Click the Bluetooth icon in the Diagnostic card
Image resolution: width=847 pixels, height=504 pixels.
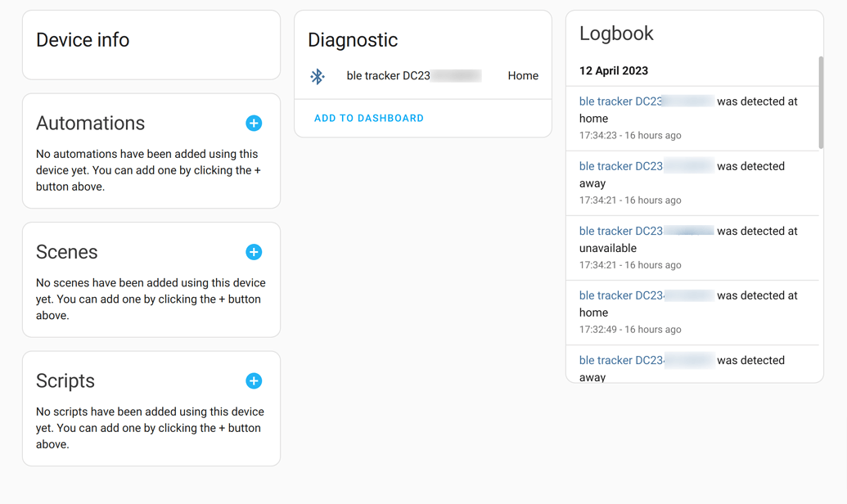318,76
